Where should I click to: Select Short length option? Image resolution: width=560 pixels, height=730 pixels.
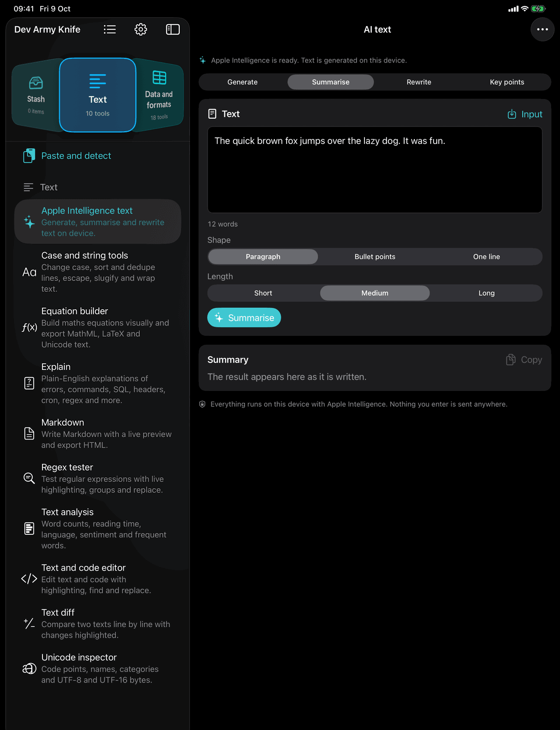(263, 293)
